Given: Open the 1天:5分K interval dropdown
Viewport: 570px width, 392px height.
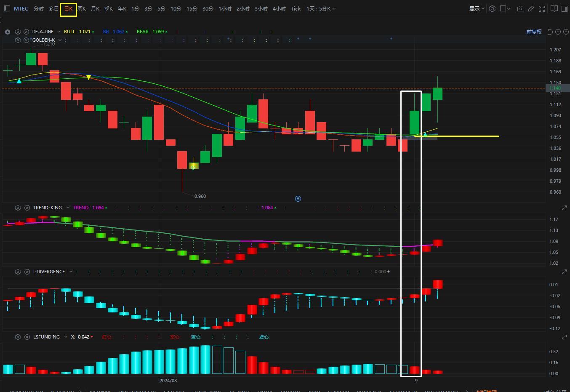Looking at the screenshot, I should click(321, 8).
